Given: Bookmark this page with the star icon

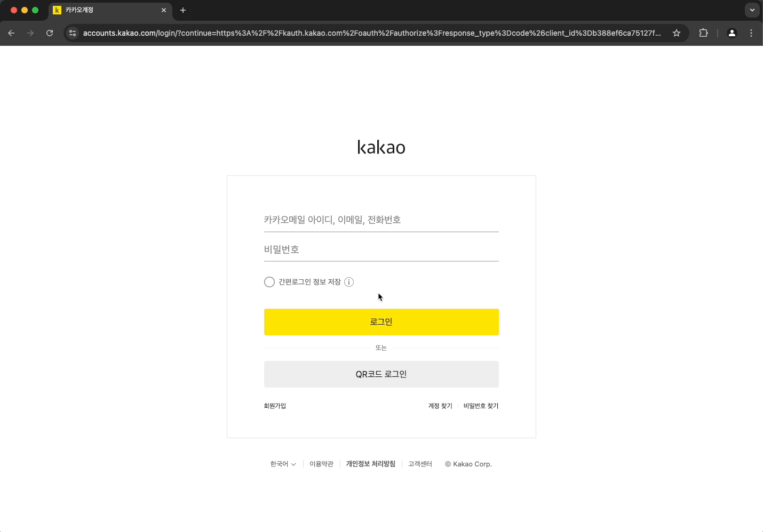Looking at the screenshot, I should 677,33.
